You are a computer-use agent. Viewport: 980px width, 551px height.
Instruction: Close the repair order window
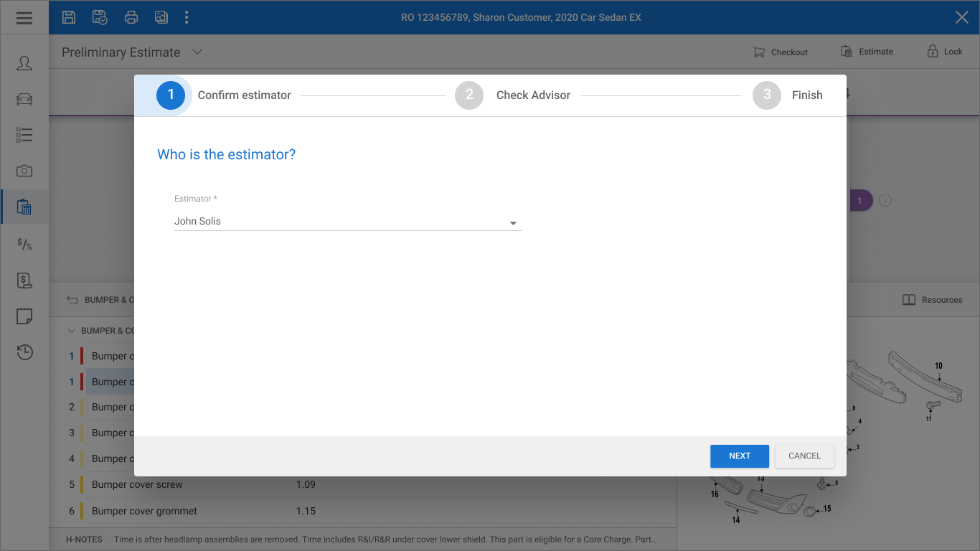click(x=962, y=17)
